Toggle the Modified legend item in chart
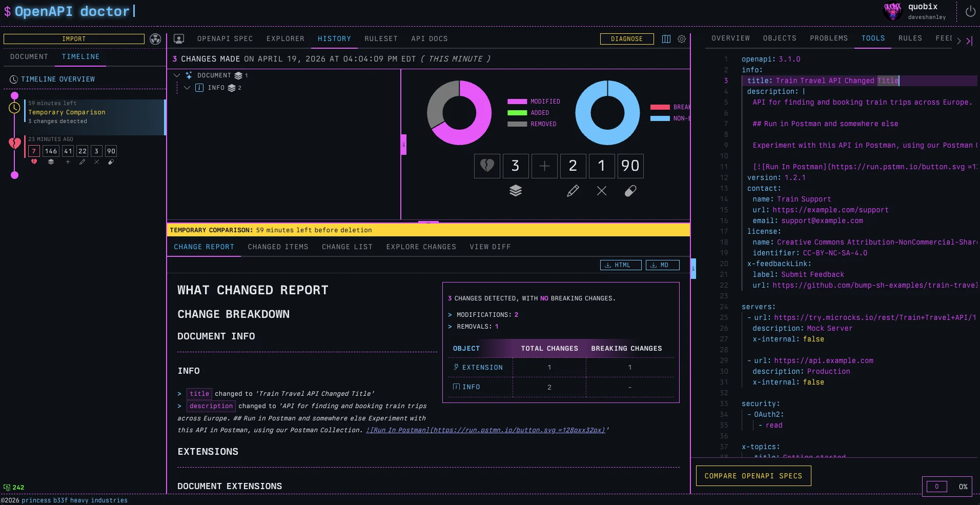Image resolution: width=980 pixels, height=505 pixels. point(534,102)
